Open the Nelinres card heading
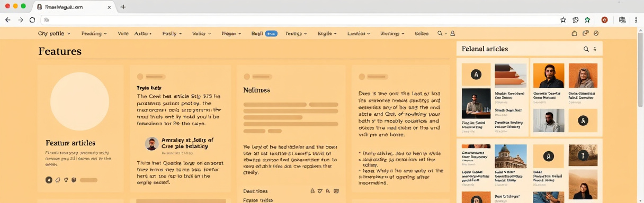The image size is (644, 203). coord(256,90)
